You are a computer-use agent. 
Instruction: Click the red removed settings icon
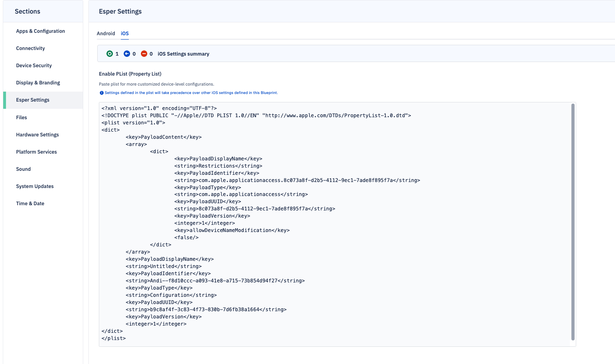pos(144,54)
